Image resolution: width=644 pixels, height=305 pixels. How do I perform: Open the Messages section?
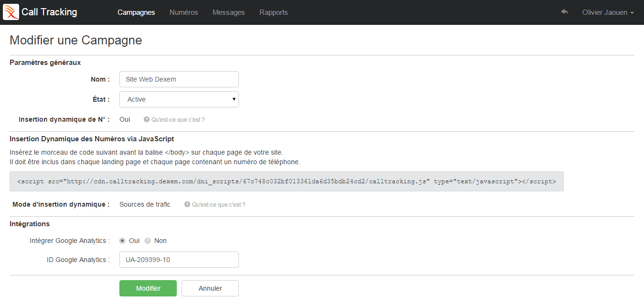click(x=228, y=12)
